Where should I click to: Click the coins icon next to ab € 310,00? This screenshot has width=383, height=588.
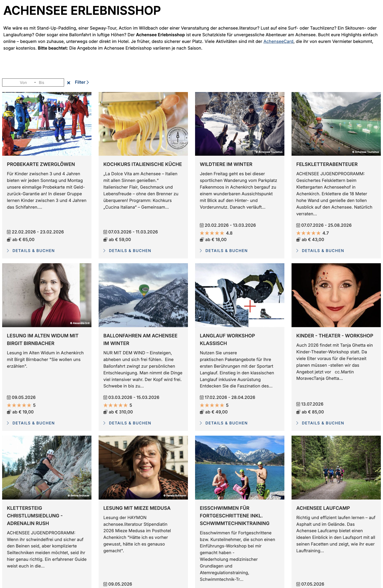pyautogui.click(x=105, y=412)
